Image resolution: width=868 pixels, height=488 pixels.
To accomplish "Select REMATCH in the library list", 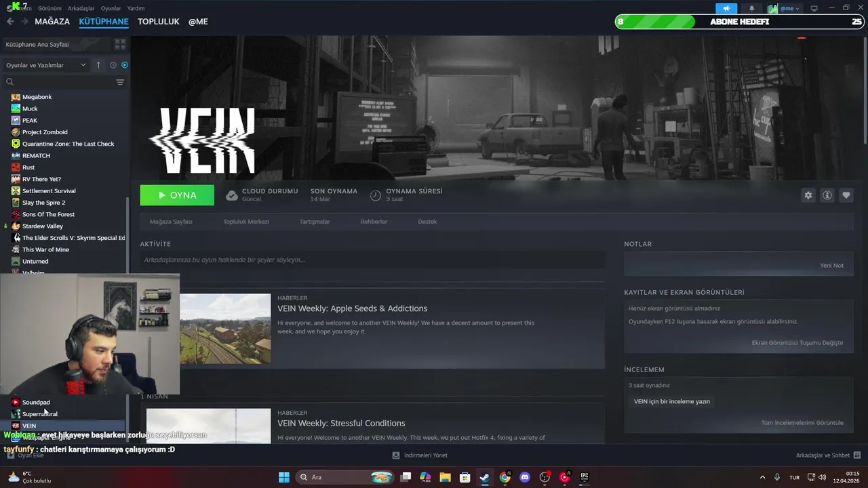I will [x=36, y=156].
